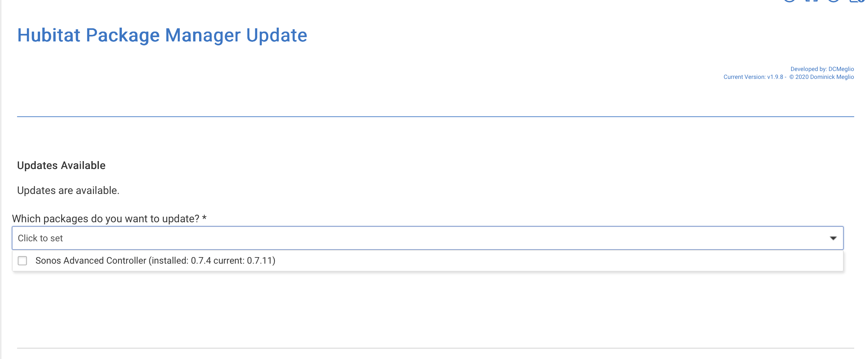Image resolution: width=868 pixels, height=359 pixels.
Task: Click the 'Developed by: DCMeglio' text
Action: tap(822, 69)
